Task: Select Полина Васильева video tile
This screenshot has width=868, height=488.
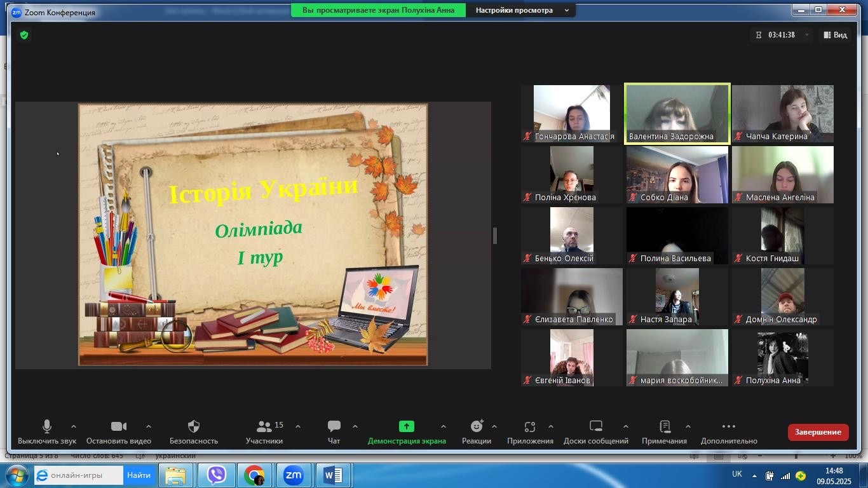Action: (677, 236)
